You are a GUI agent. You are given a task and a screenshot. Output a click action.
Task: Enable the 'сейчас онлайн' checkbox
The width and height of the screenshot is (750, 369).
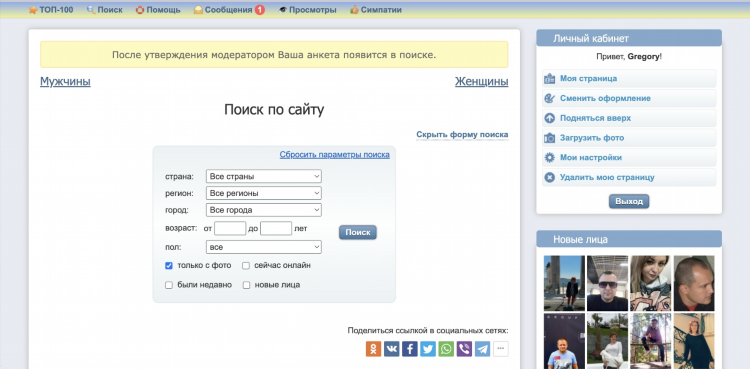(246, 266)
